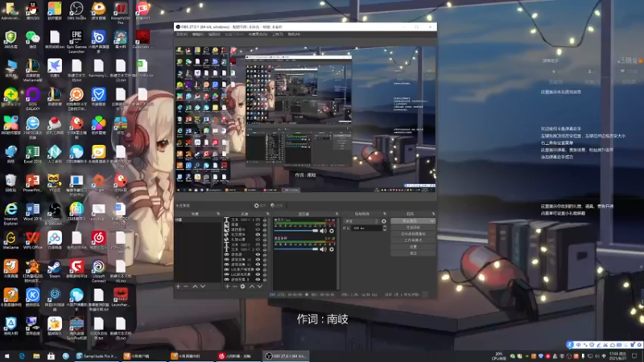Toggle visibility eye of bottom source row
This screenshot has width=644, height=362.
pyautogui.click(x=258, y=279)
